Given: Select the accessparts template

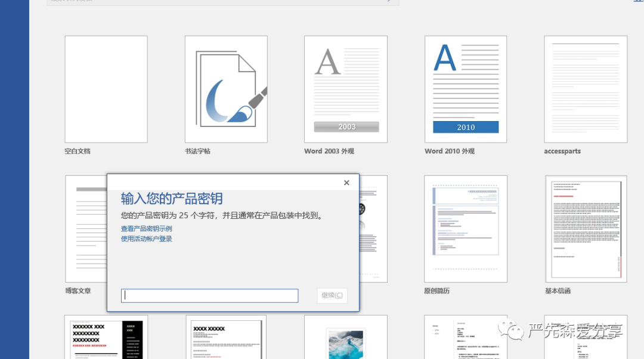Looking at the screenshot, I should pyautogui.click(x=585, y=88).
